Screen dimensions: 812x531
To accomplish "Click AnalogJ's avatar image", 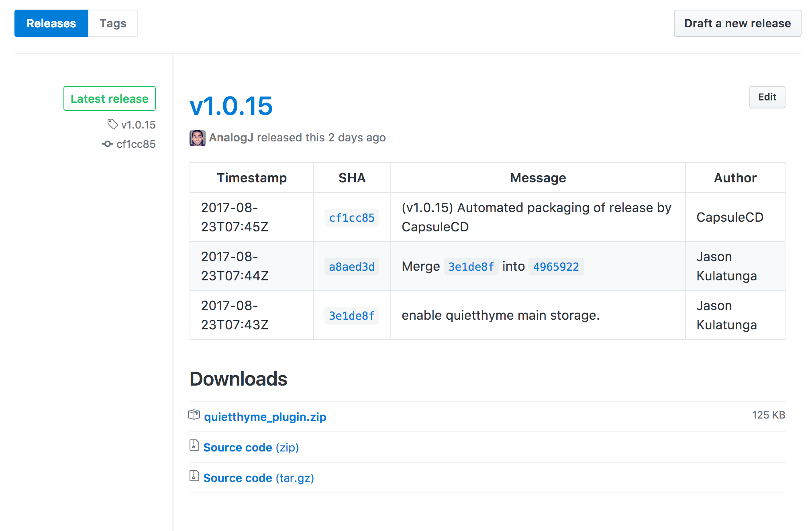I will pyautogui.click(x=197, y=138).
